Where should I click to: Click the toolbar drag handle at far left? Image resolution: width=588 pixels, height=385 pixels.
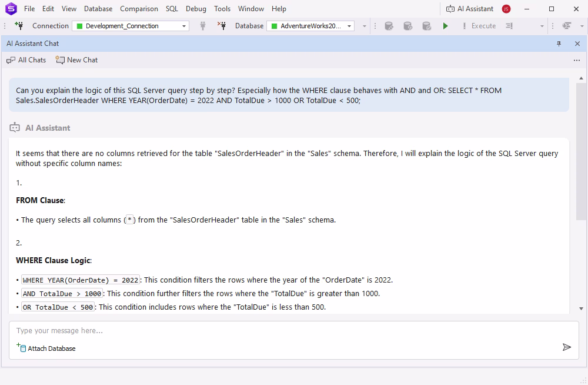(x=5, y=26)
